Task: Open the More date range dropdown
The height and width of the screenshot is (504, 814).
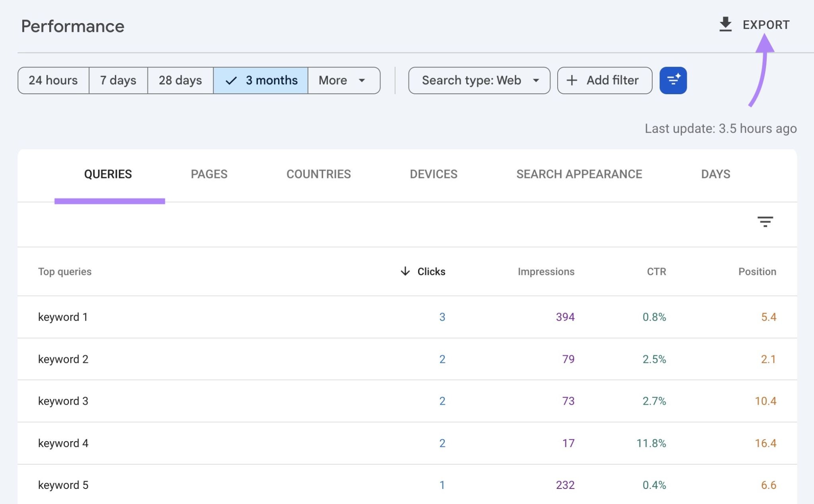Action: click(344, 80)
